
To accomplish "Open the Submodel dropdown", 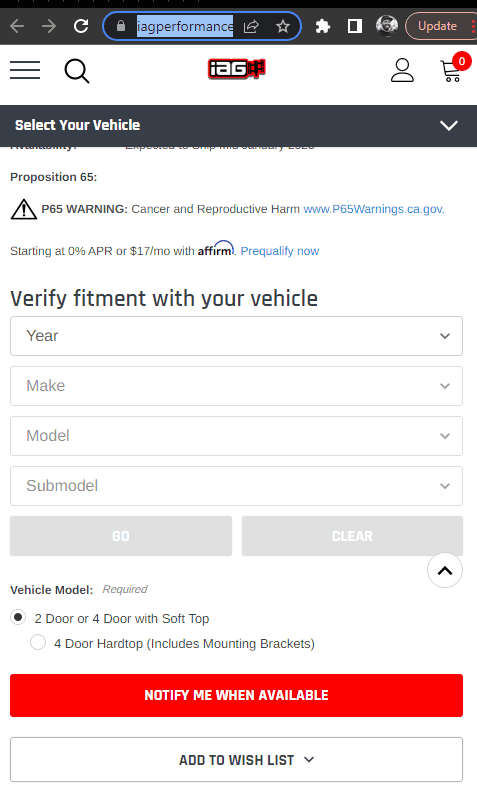I will (x=236, y=486).
